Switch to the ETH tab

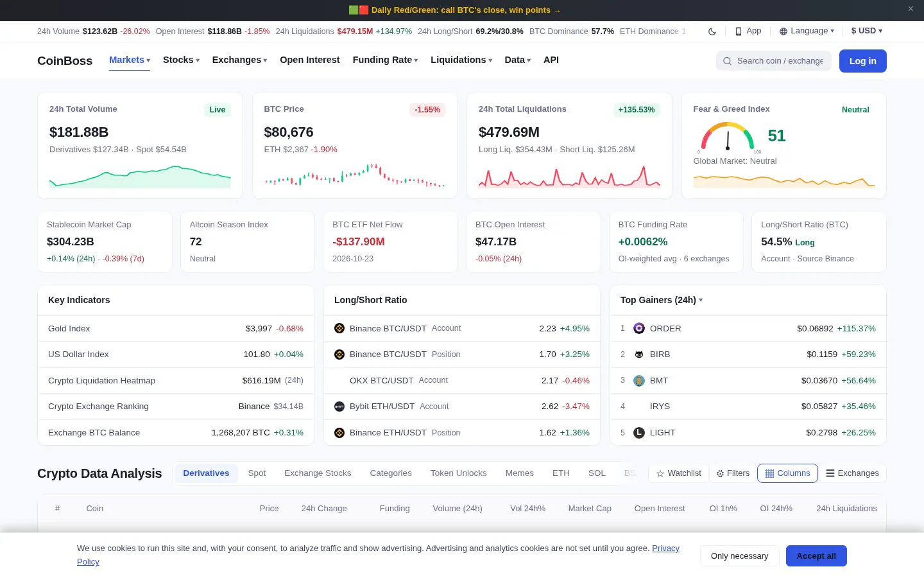coord(561,473)
